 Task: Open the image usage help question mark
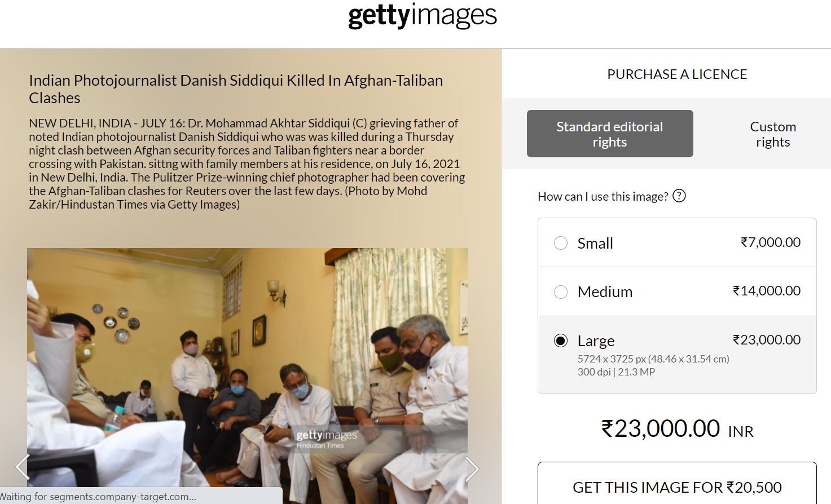680,196
